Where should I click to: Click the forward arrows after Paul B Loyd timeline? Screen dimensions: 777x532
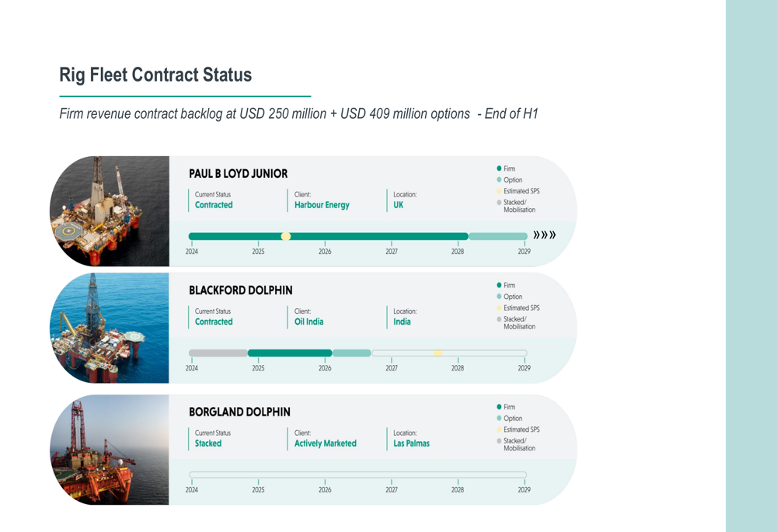click(544, 235)
